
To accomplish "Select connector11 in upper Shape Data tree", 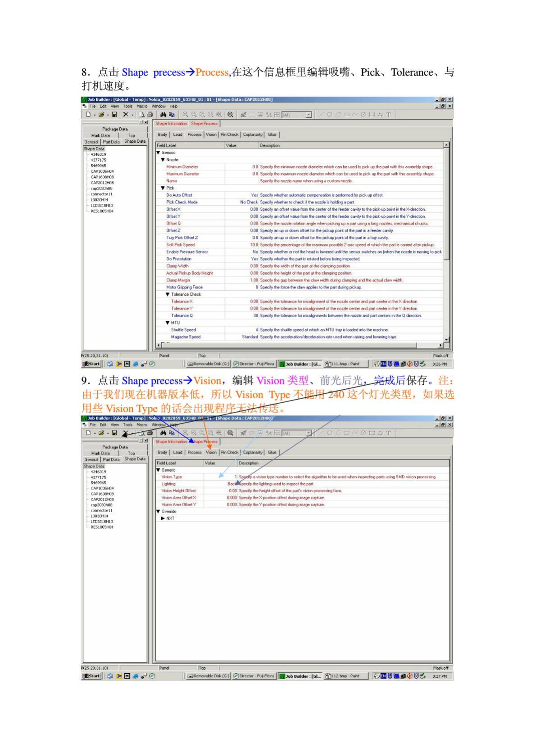I will (x=102, y=194).
